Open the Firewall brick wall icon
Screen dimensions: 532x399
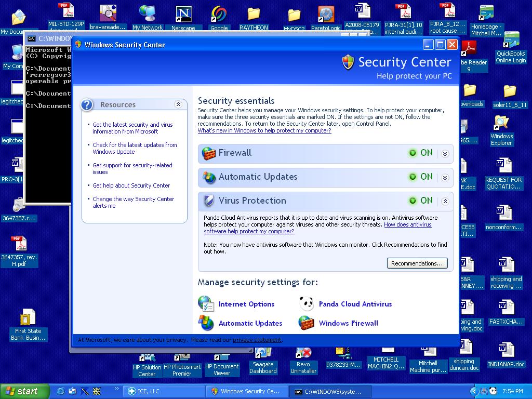(x=209, y=153)
